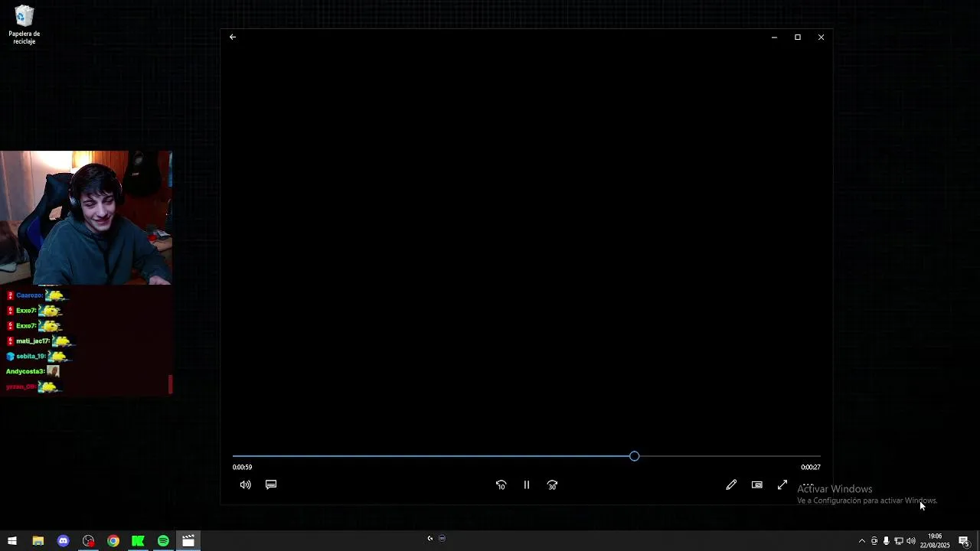Image resolution: width=980 pixels, height=551 pixels.
Task: Click chat username Caarozo
Action: [x=30, y=295]
